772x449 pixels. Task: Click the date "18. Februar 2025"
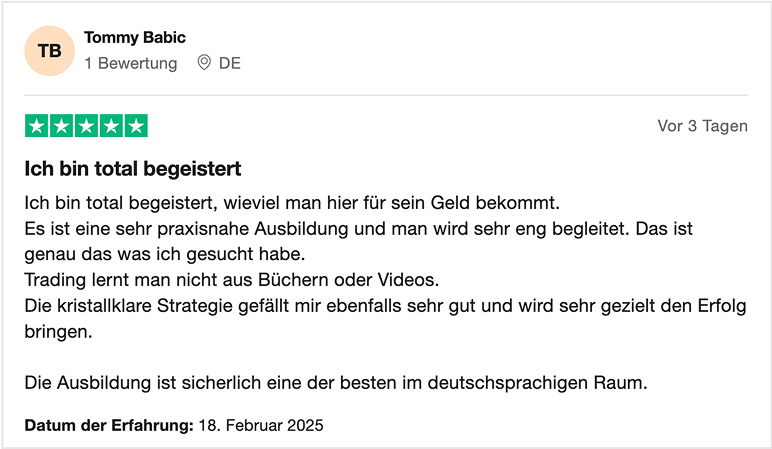260,426
